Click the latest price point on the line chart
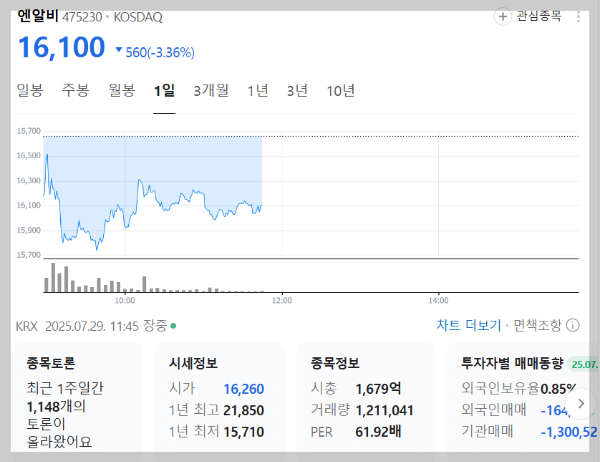The width and height of the screenshot is (600, 462). point(261,206)
